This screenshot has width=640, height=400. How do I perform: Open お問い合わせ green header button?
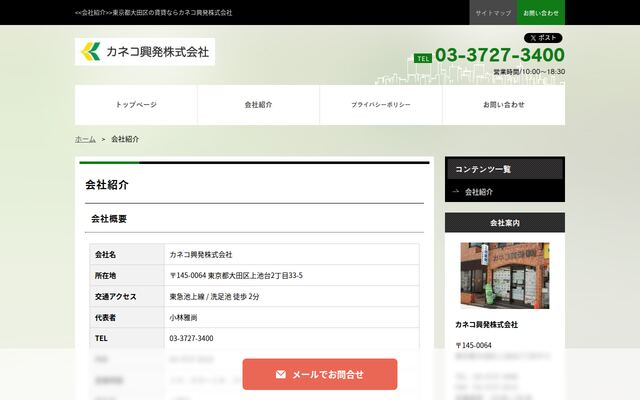point(541,13)
